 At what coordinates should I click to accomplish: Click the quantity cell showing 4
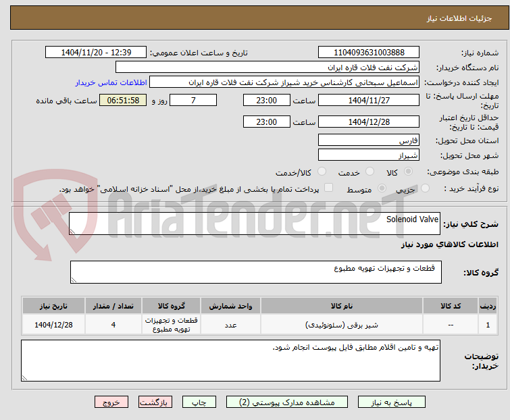click(x=113, y=324)
